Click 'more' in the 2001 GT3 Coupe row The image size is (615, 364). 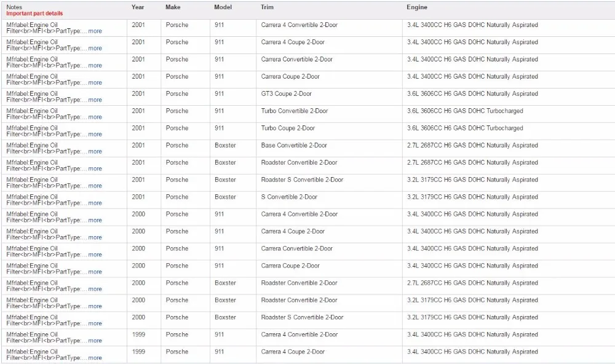click(x=95, y=100)
